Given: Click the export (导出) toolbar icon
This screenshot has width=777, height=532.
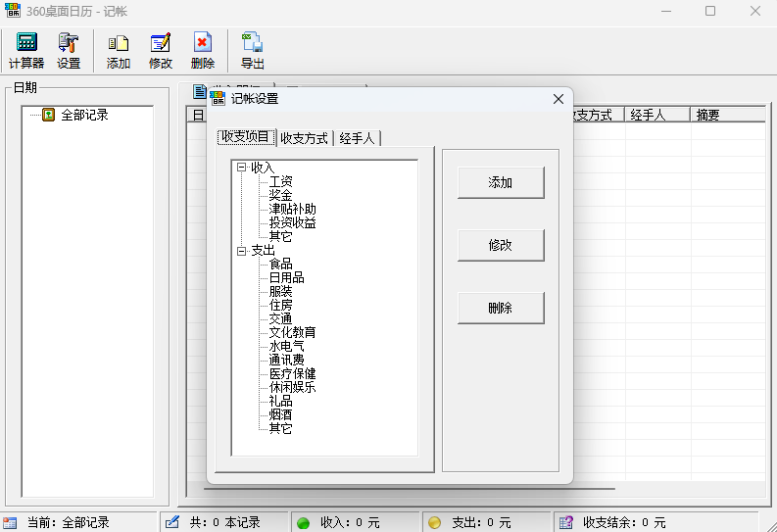Looking at the screenshot, I should click(253, 51).
